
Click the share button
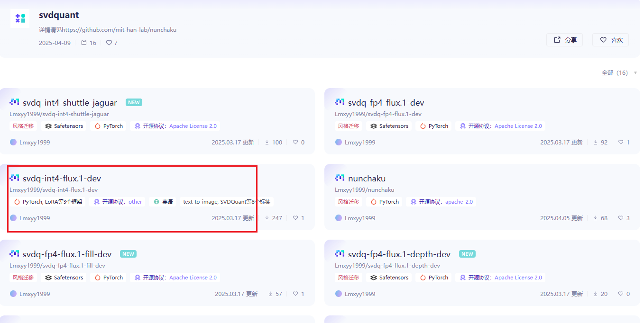coord(564,40)
